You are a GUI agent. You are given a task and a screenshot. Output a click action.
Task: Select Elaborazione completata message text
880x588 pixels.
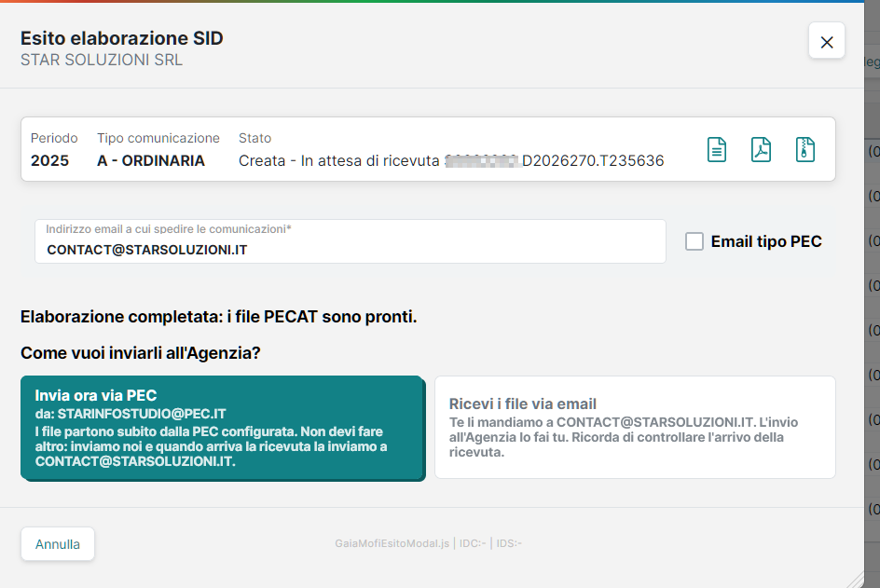218,317
